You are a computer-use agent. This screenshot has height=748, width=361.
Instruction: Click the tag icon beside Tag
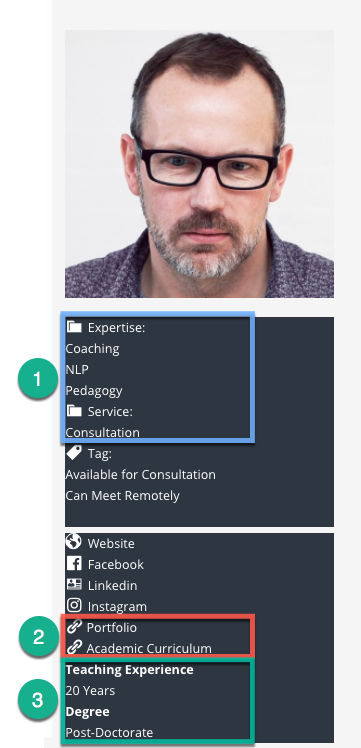(74, 453)
